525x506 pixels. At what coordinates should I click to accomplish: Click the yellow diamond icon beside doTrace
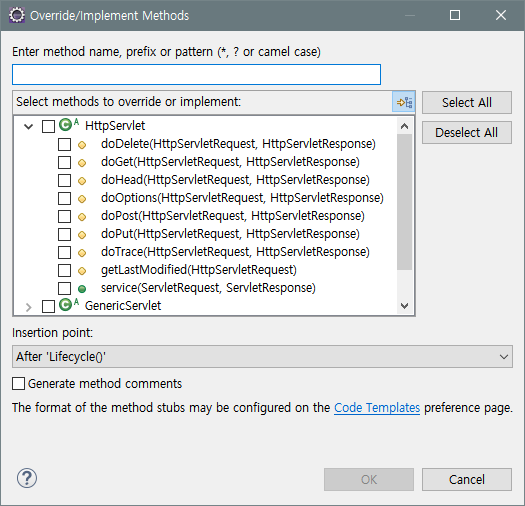(82, 253)
